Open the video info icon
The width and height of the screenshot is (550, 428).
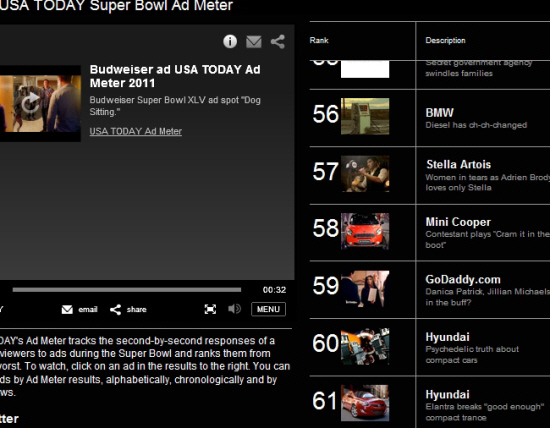coord(230,41)
